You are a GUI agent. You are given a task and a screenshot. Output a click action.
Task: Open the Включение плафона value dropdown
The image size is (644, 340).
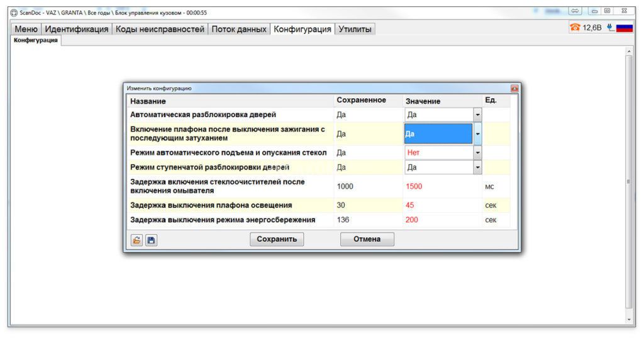pyautogui.click(x=477, y=133)
